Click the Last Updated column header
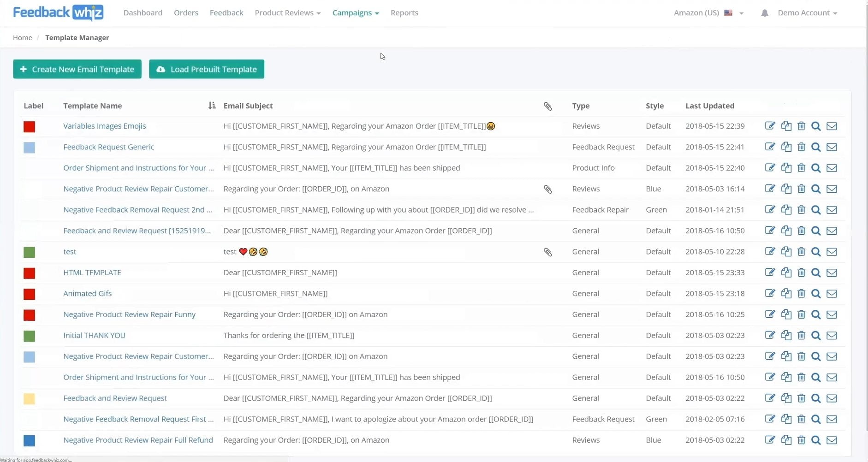This screenshot has width=868, height=462. 709,106
